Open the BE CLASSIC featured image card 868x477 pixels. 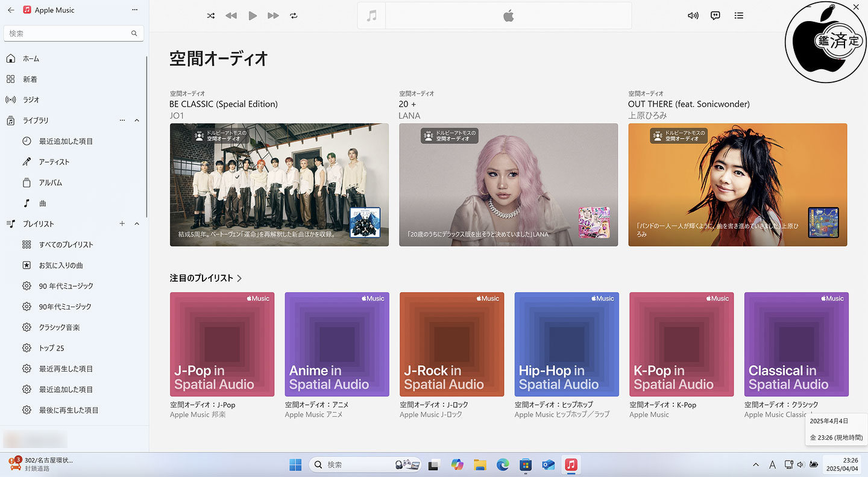(x=279, y=185)
